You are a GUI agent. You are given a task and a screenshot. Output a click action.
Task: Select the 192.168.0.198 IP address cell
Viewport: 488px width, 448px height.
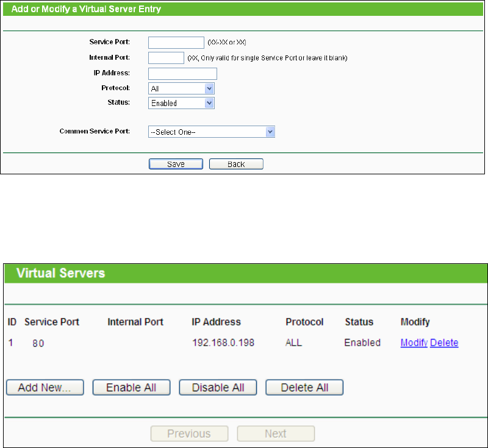223,343
